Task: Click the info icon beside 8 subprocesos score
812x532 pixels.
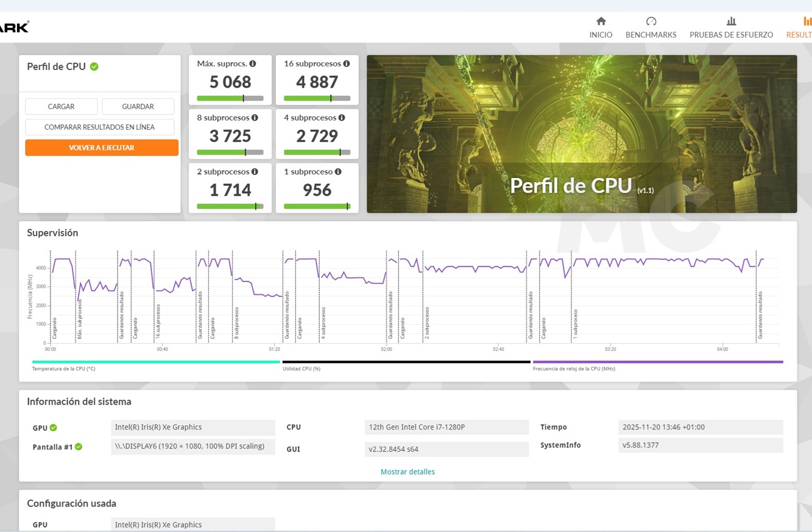Action: [254, 118]
